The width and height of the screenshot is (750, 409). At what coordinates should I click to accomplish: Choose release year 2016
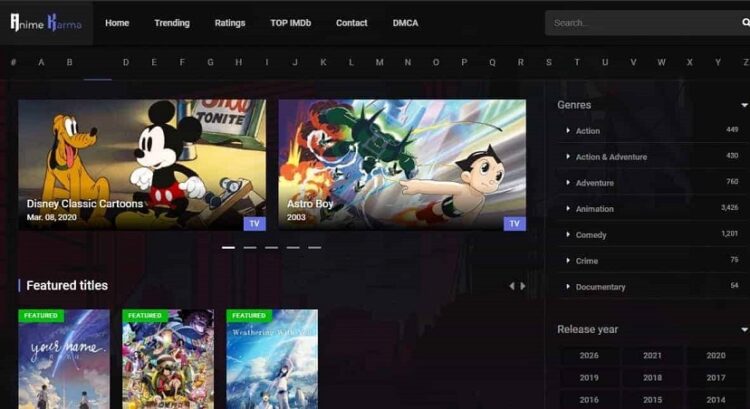(x=589, y=399)
